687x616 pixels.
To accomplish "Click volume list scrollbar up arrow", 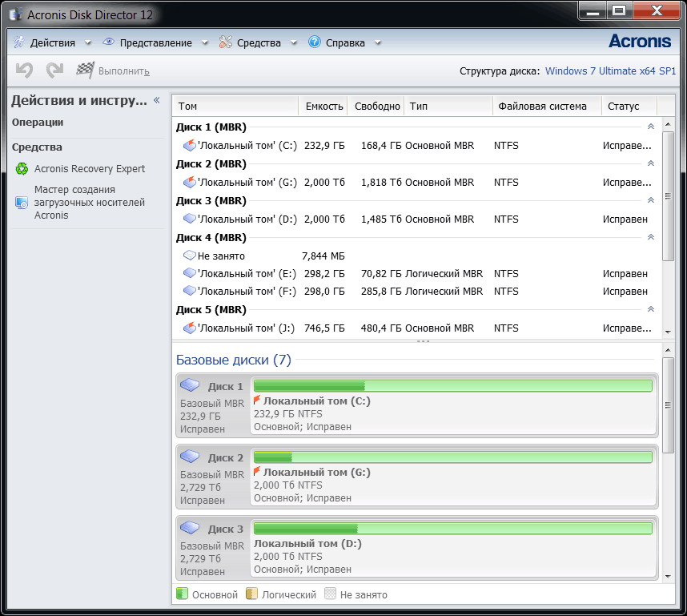I will 668,124.
